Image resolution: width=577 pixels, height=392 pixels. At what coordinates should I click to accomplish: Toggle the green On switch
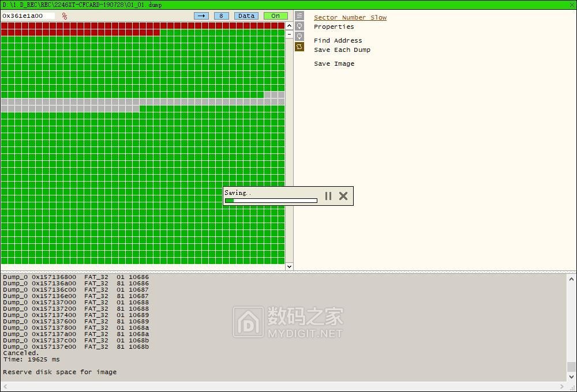pyautogui.click(x=276, y=16)
